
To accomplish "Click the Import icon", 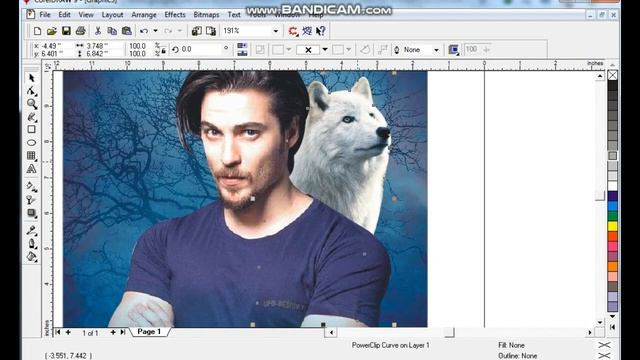I will tap(197, 31).
